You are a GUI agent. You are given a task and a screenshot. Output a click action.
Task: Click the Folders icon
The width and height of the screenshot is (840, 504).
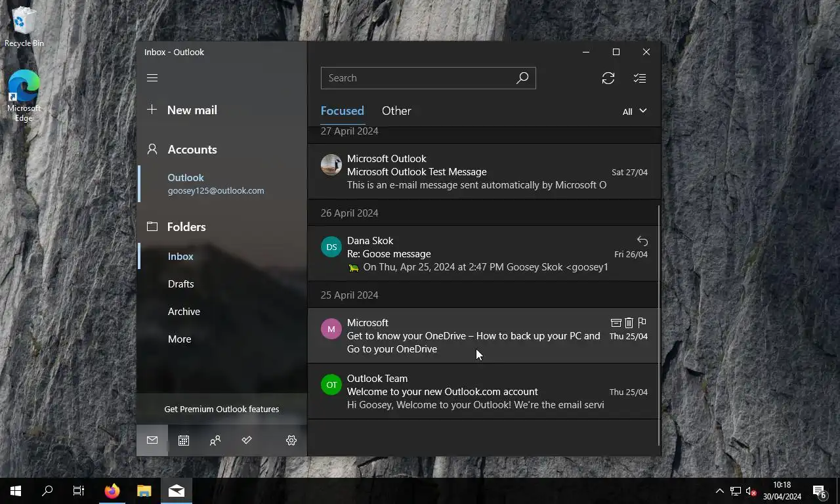(152, 226)
